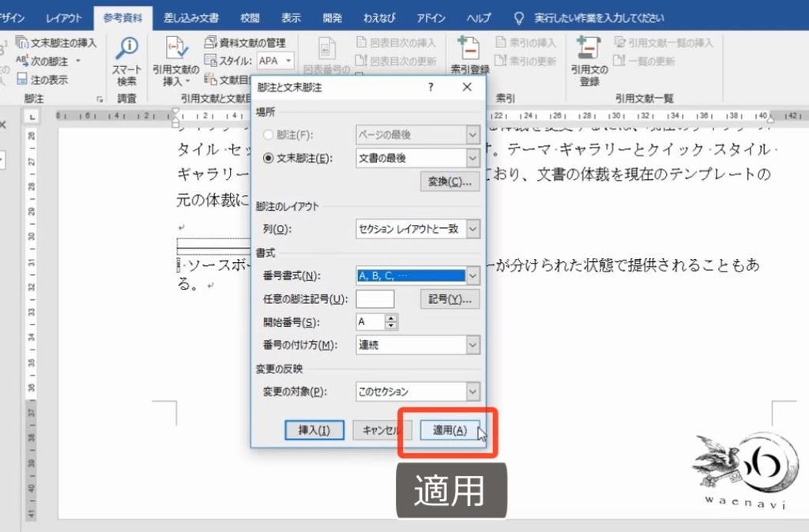Image resolution: width=809 pixels, height=532 pixels.
Task: Click the custom mark (任意の脚注記号) field
Action: 375,299
